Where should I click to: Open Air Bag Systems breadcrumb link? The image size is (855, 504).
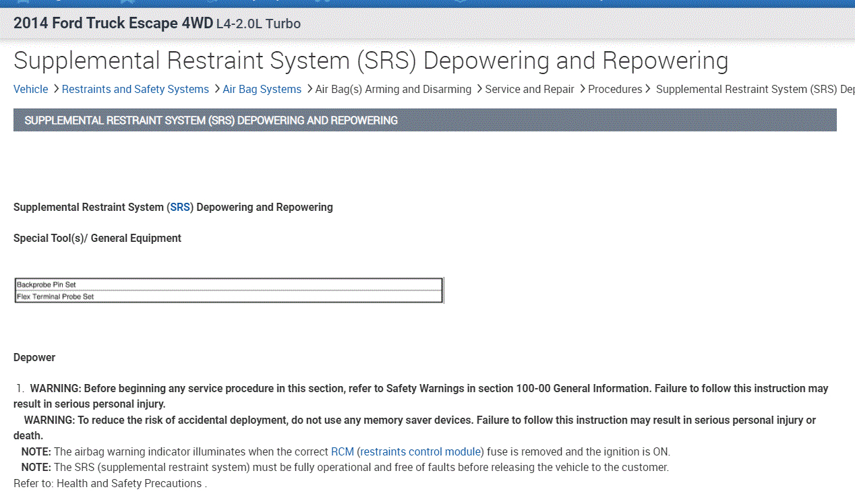(262, 89)
